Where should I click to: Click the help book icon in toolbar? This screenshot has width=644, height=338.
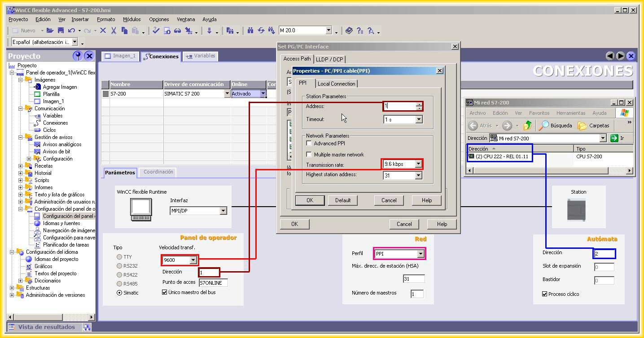coord(349,30)
